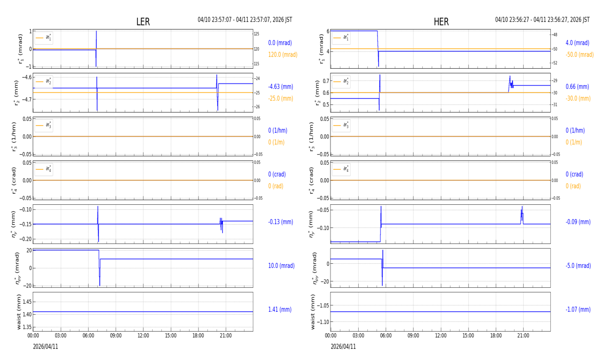Click the ∂r4* legend in the LER plot
The height and width of the screenshot is (364, 595).
click(x=44, y=169)
